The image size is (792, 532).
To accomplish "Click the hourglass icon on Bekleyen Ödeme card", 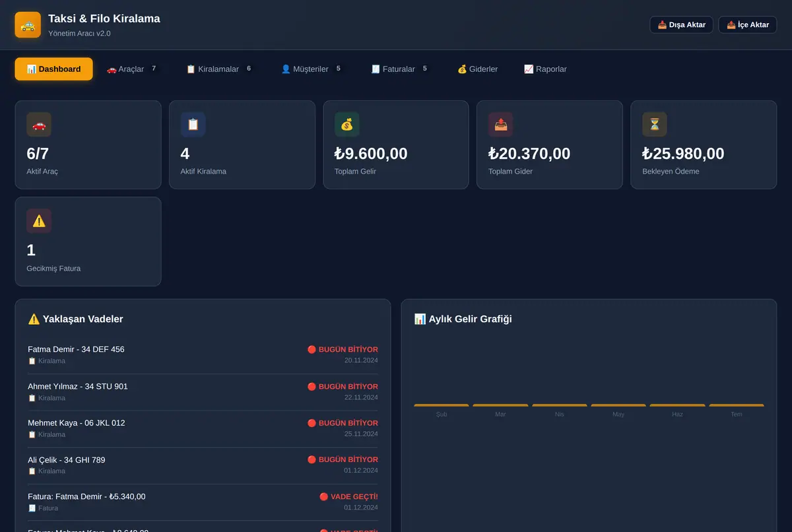I will [x=655, y=124].
